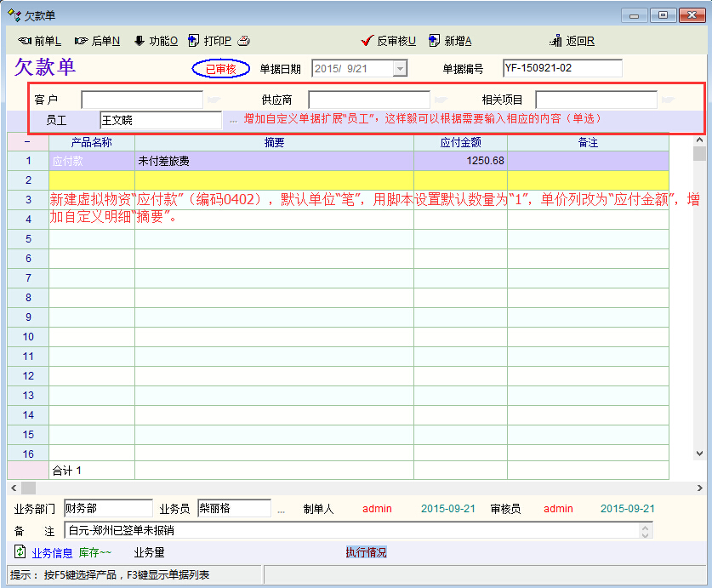Click the 备注 field spinner arrows
The width and height of the screenshot is (712, 588).
pos(646,530)
